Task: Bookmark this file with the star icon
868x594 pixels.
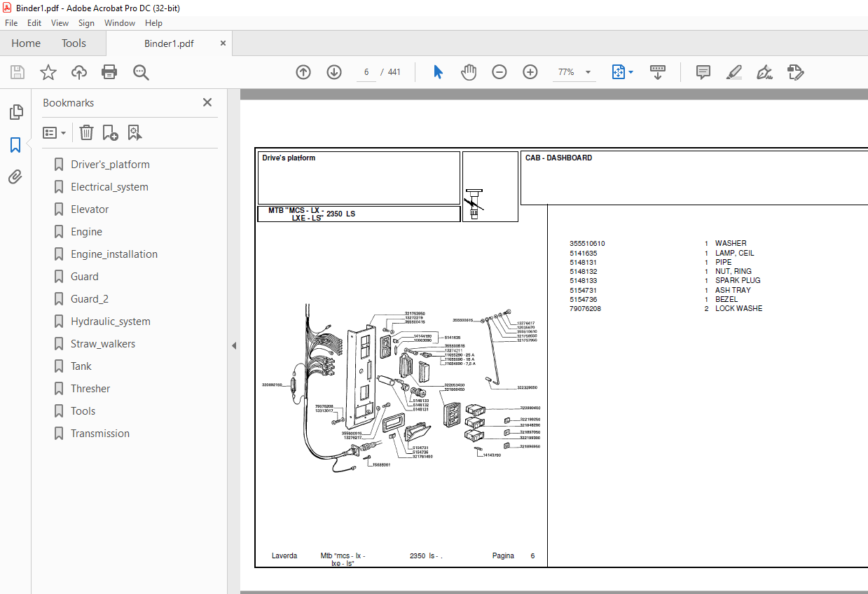Action: pyautogui.click(x=48, y=72)
